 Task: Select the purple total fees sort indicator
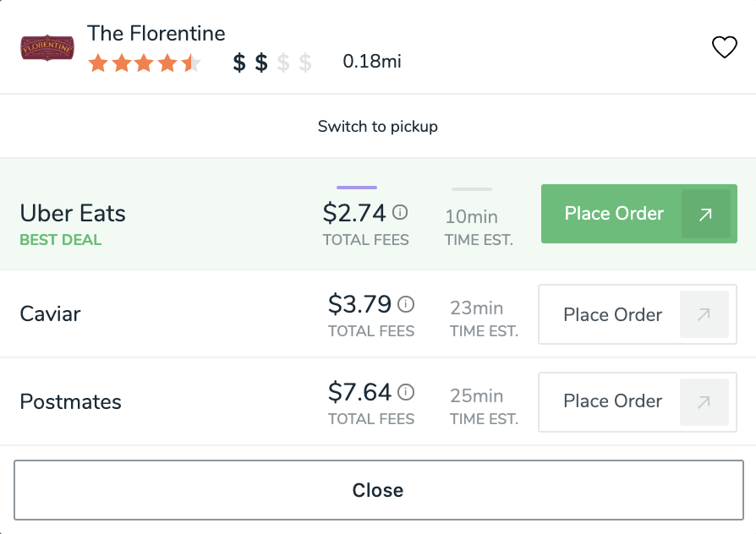click(357, 188)
